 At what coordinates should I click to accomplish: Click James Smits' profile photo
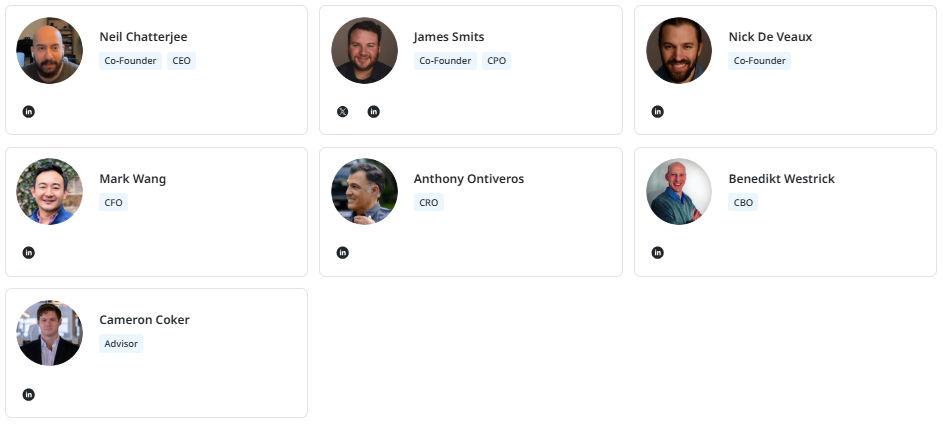(364, 50)
